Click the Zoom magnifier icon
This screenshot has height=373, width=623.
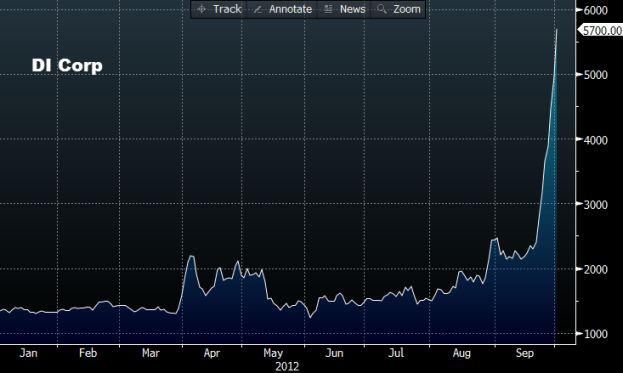(x=382, y=9)
